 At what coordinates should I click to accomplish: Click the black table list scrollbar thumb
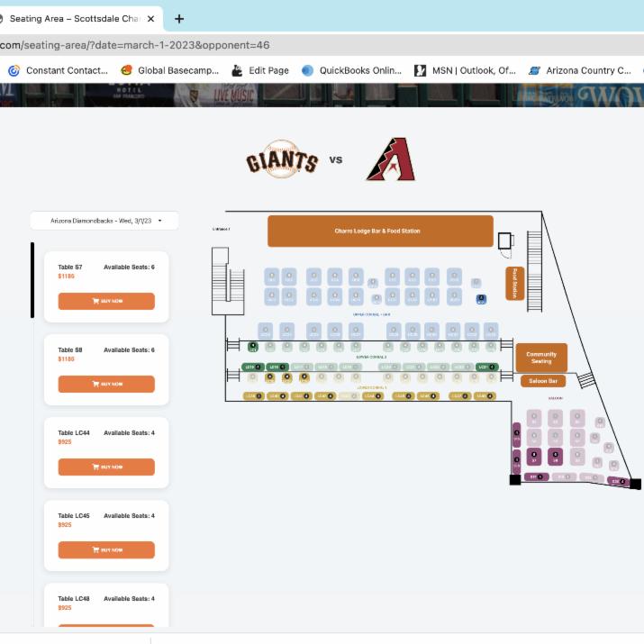pyautogui.click(x=32, y=280)
